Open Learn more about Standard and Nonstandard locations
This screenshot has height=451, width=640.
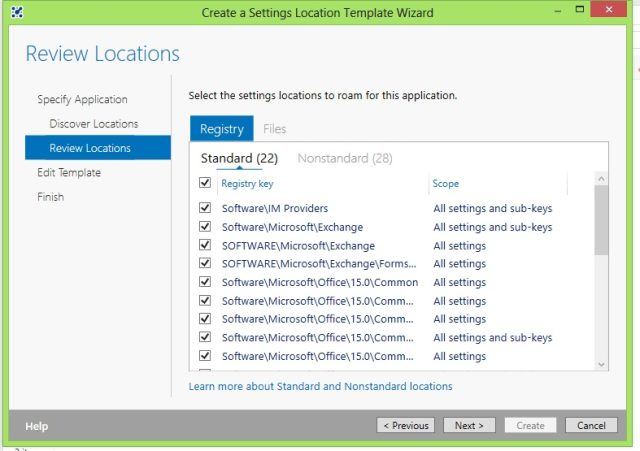pos(320,387)
